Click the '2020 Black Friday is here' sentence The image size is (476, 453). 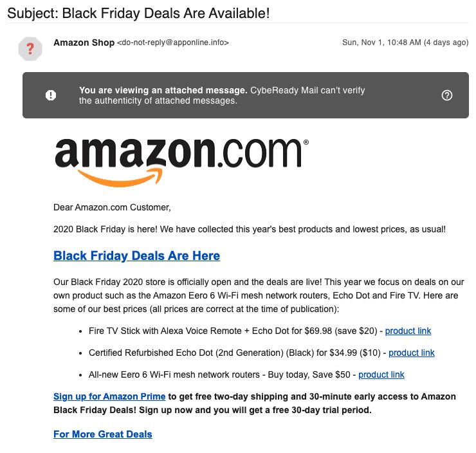250,229
